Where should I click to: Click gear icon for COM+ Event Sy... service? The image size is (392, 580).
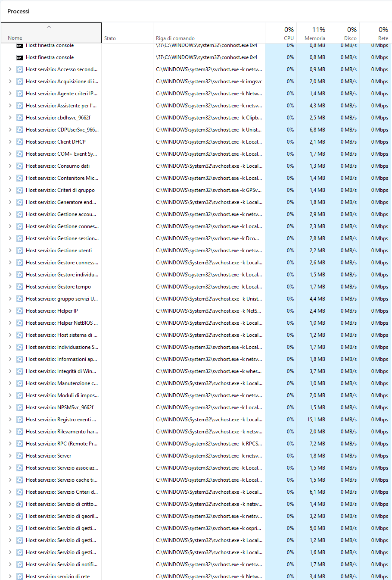(x=20, y=154)
